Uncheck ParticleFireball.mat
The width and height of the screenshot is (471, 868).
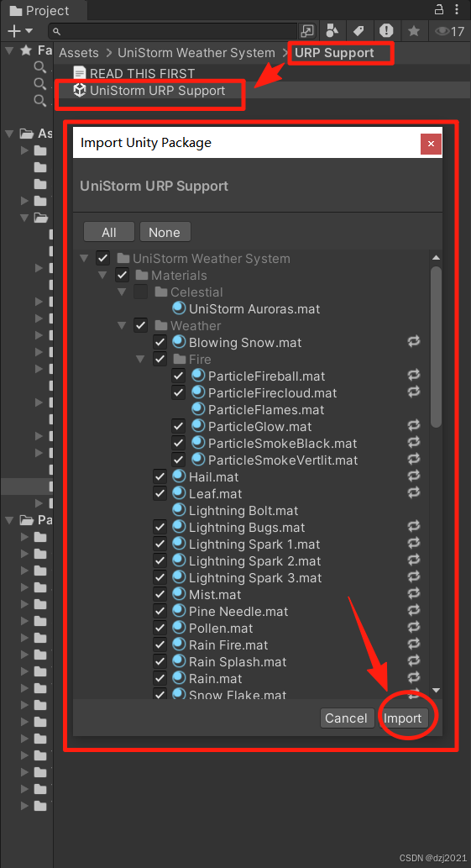[x=179, y=376]
